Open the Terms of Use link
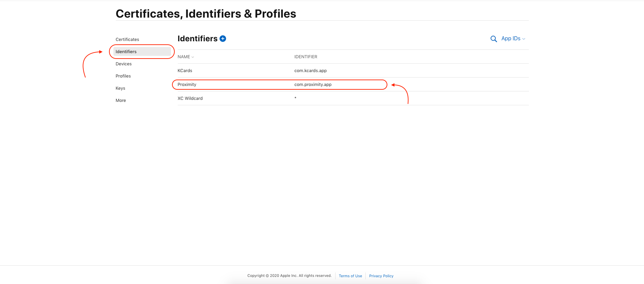The width and height of the screenshot is (644, 284). pos(350,276)
